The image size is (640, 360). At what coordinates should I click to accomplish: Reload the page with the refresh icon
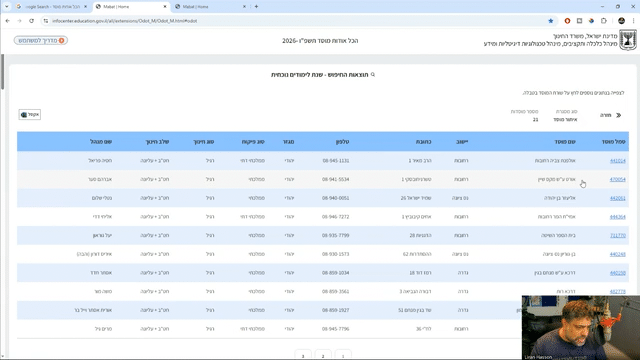coord(31,21)
